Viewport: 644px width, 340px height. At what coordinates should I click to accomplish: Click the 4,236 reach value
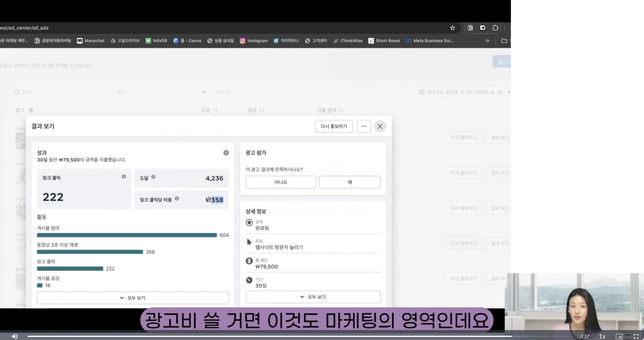pyautogui.click(x=214, y=178)
